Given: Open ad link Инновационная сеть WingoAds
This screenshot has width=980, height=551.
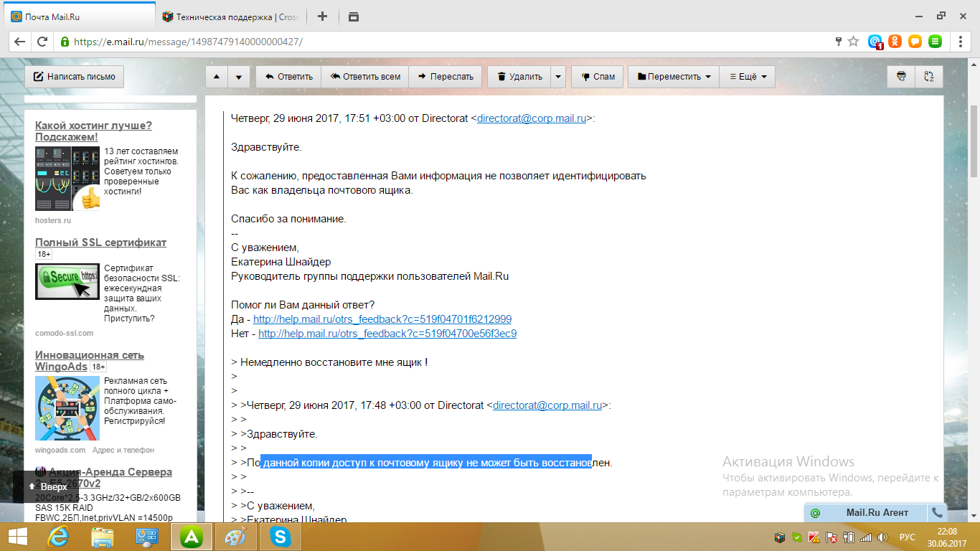Looking at the screenshot, I should pos(90,361).
